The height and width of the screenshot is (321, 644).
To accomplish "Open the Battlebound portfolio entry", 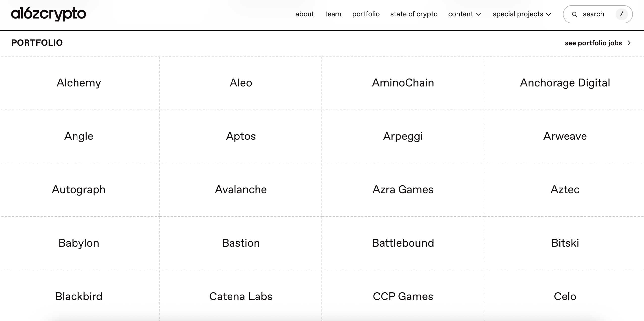I will 403,243.
